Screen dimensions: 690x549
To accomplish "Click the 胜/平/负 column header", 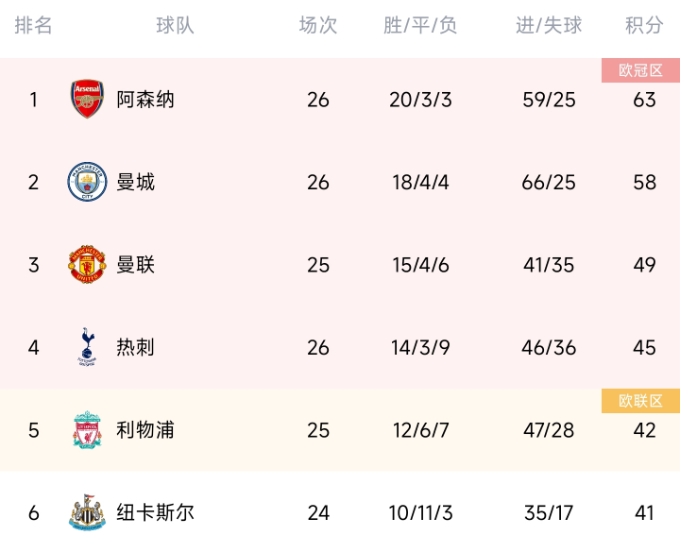I will (420, 25).
